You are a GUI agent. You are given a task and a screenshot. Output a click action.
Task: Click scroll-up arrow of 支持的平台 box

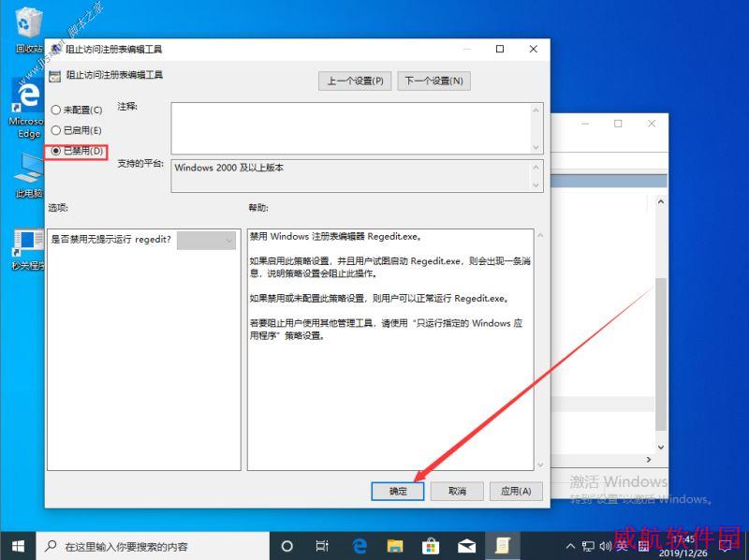536,168
